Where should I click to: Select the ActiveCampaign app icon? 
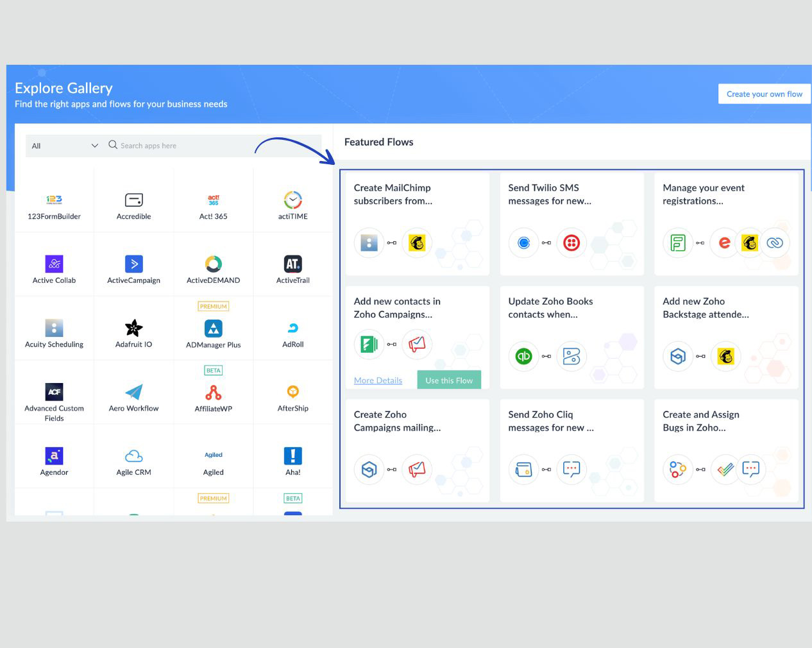pos(133,264)
